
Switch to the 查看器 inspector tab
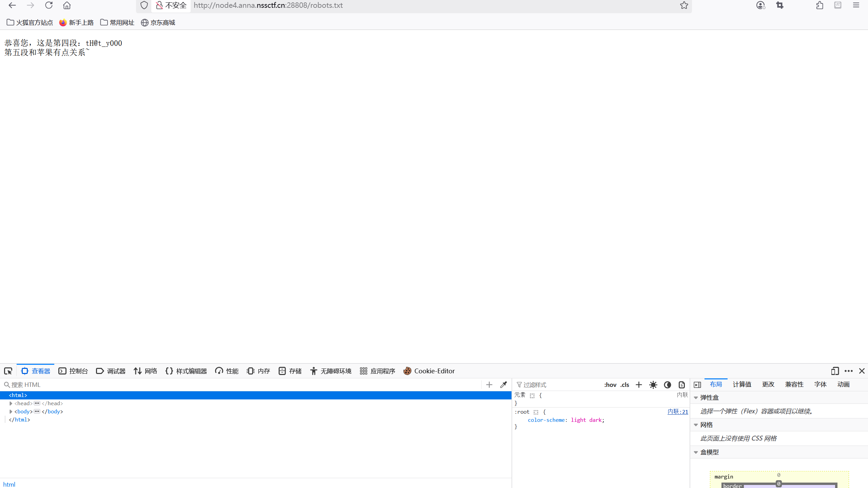pyautogui.click(x=36, y=371)
